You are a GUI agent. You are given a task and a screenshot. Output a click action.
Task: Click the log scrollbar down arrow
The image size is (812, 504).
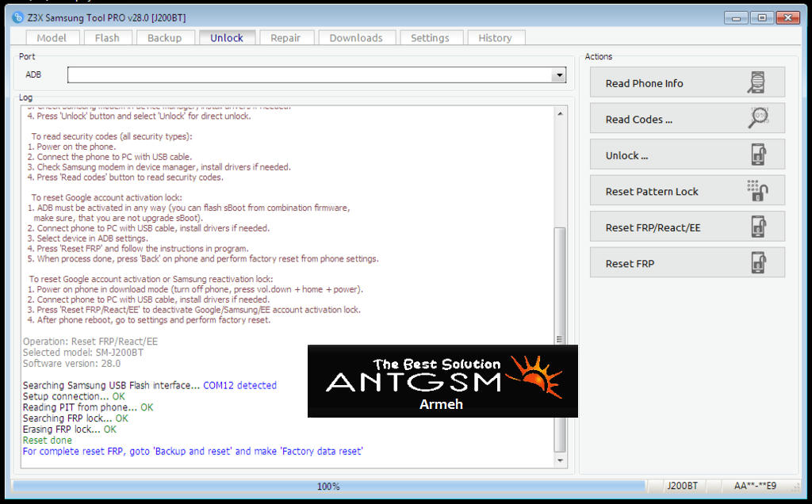pyautogui.click(x=560, y=460)
